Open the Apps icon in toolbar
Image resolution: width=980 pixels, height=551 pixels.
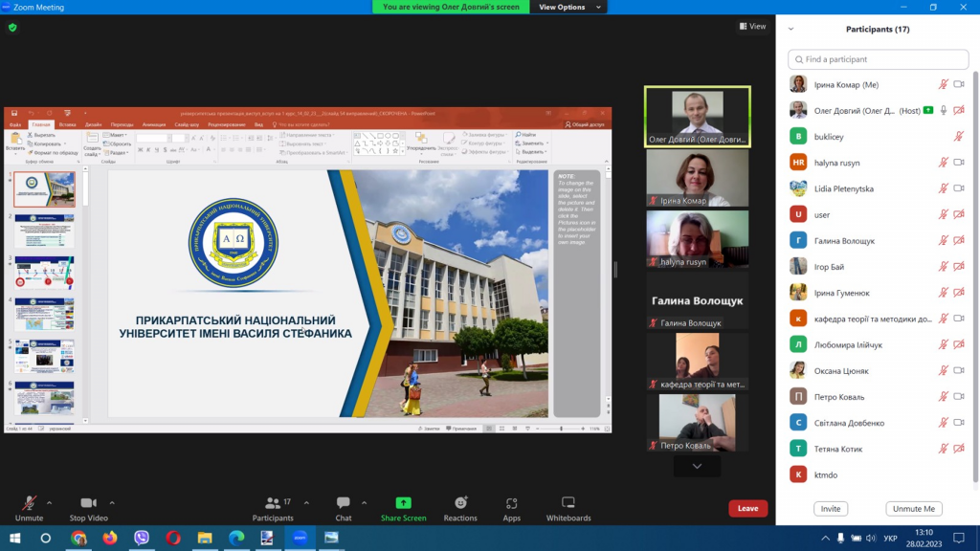point(511,503)
